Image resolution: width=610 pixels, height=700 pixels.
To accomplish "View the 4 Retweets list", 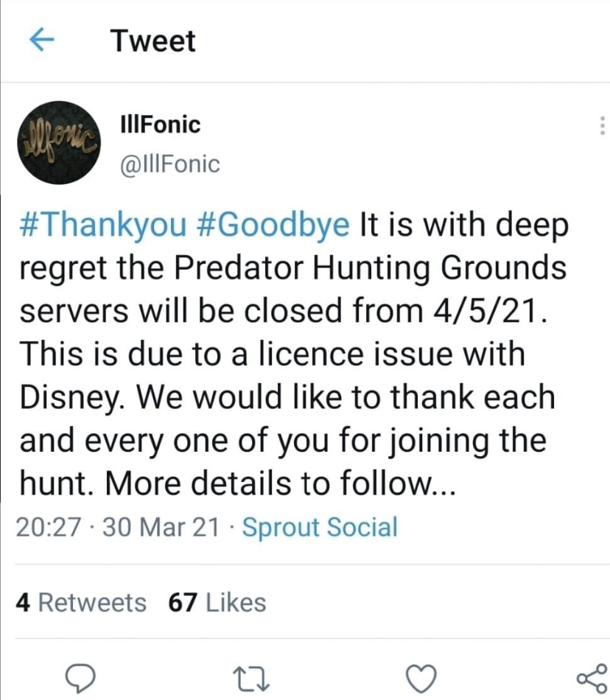I will (81, 602).
